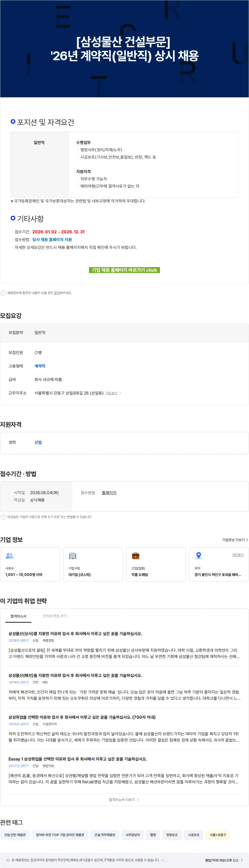The width and height of the screenshot is (249, 868).
Task: Click the 계약직 employment type value
Action: (40, 366)
